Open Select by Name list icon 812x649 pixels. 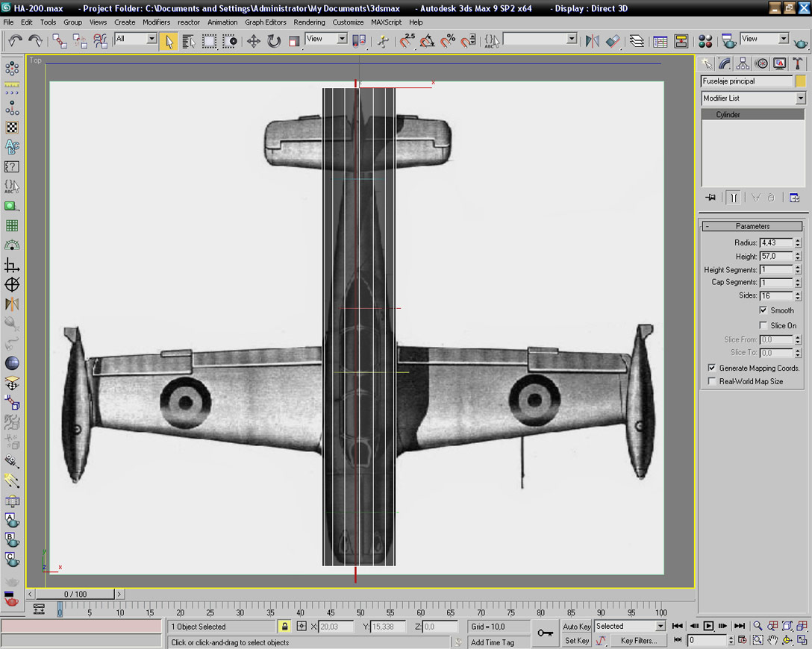pyautogui.click(x=189, y=41)
